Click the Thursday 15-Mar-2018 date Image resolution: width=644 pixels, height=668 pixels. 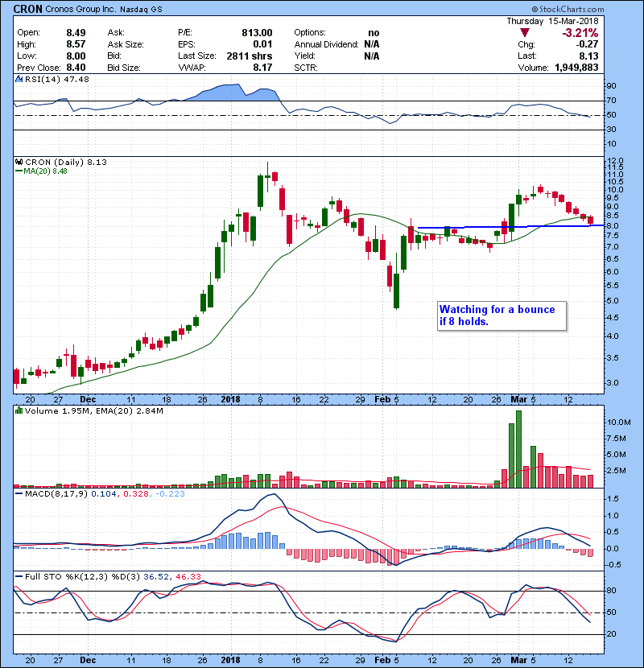552,21
